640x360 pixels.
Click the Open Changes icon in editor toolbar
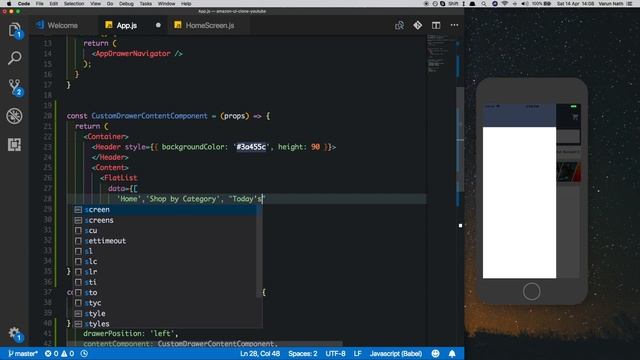click(x=399, y=25)
